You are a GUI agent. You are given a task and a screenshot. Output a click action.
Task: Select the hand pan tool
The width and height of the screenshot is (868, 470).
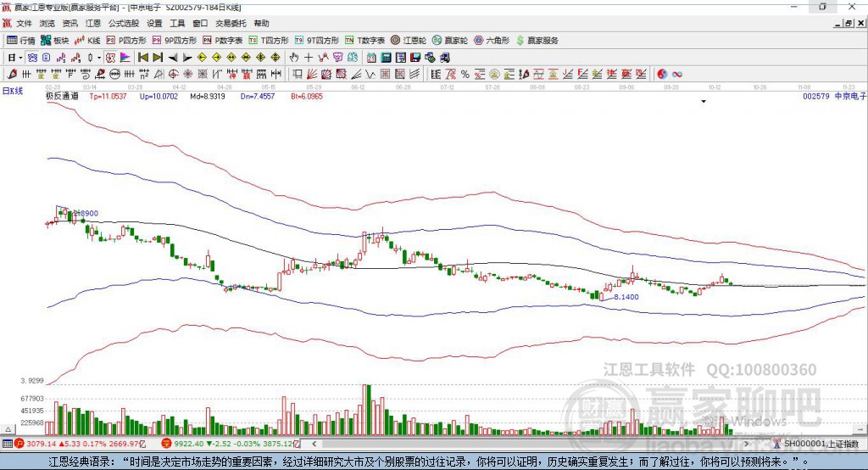293,58
